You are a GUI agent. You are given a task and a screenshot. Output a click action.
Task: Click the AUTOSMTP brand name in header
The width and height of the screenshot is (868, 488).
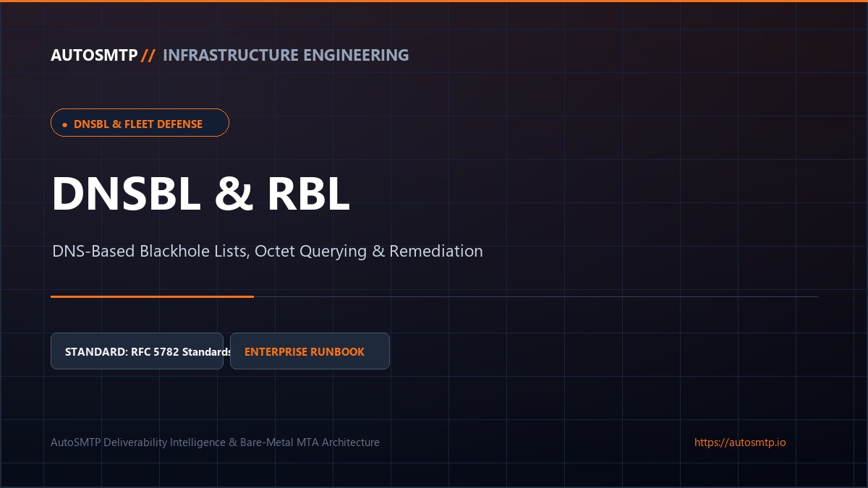[94, 56]
